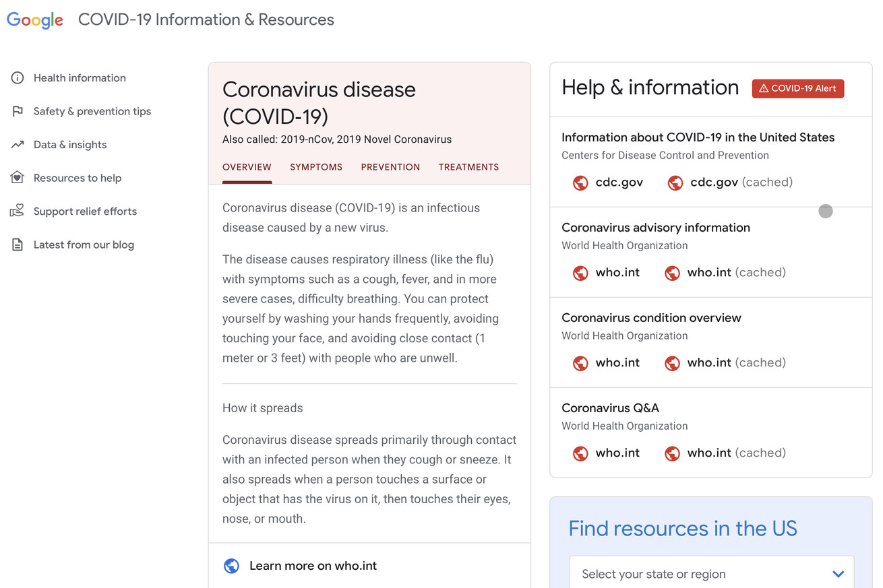
Task: Click the Google logo
Action: tap(35, 20)
